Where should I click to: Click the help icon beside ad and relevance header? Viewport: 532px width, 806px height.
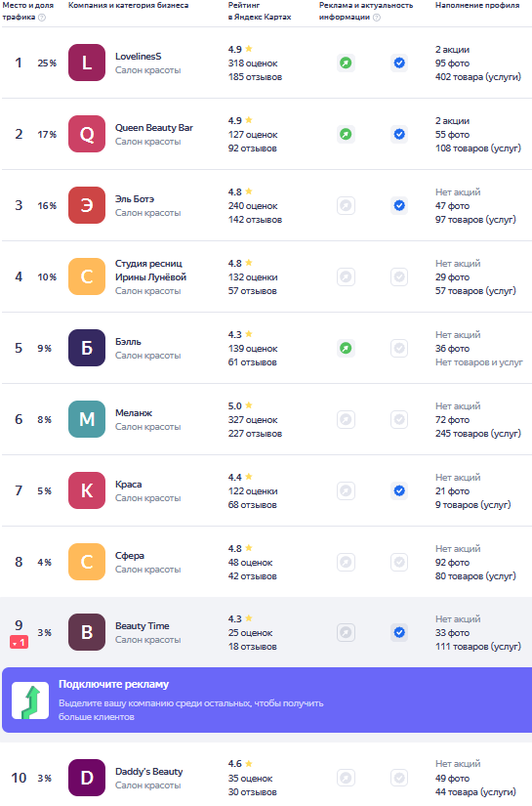[x=377, y=18]
